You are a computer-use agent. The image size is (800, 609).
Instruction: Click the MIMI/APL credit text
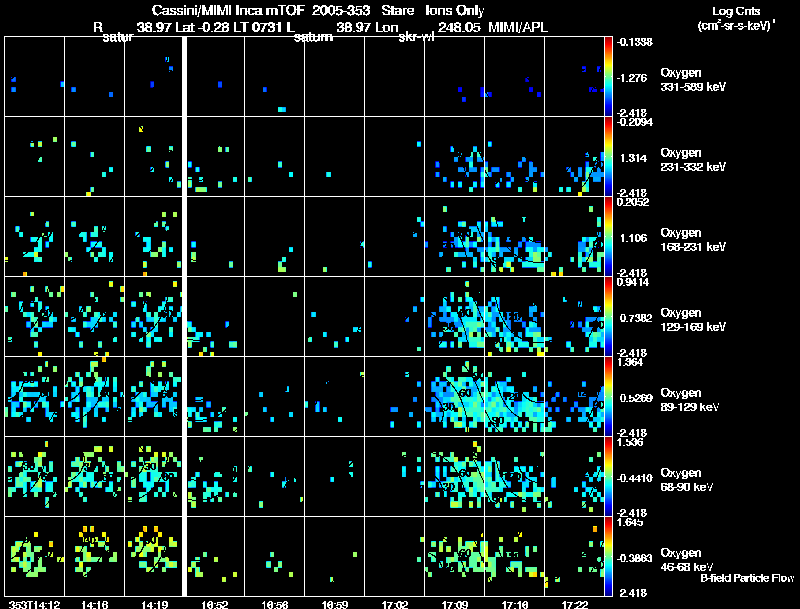click(518, 28)
